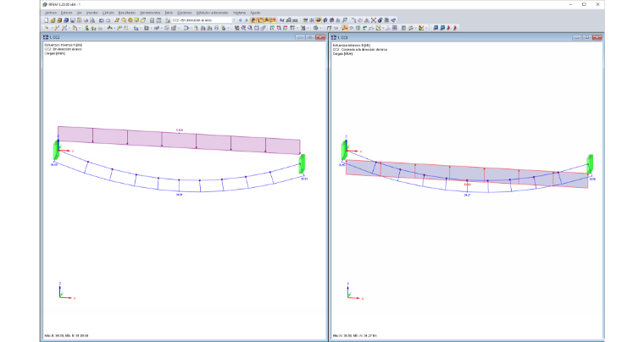Open the Resultados menu
Image resolution: width=644 pixels, height=342 pixels.
coord(127,13)
